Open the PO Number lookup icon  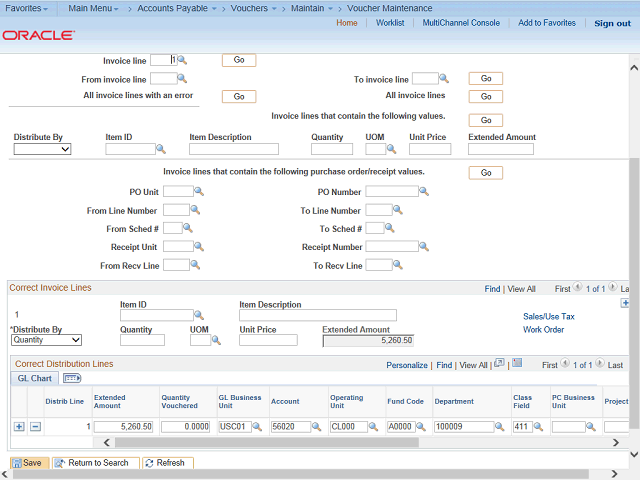425,192
